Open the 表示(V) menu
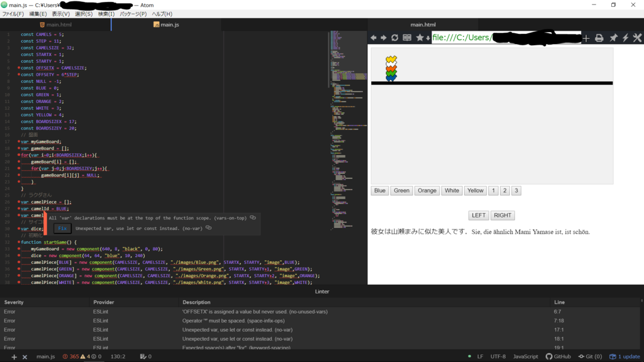 61,14
